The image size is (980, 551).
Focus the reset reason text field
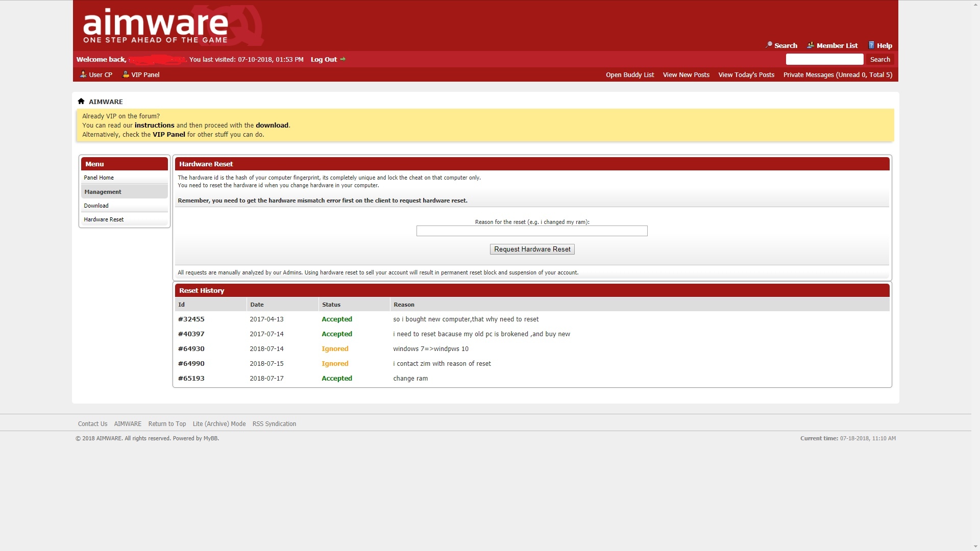[x=531, y=231]
